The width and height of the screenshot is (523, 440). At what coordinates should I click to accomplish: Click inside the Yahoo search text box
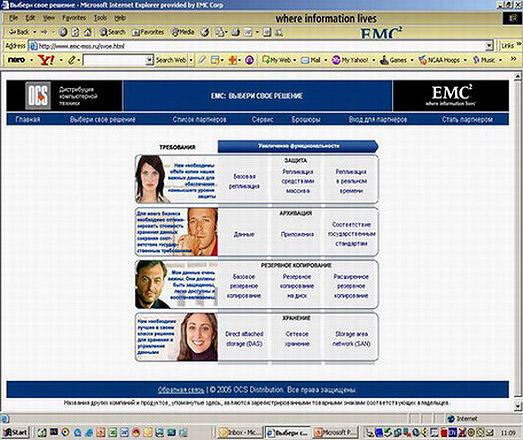point(114,60)
